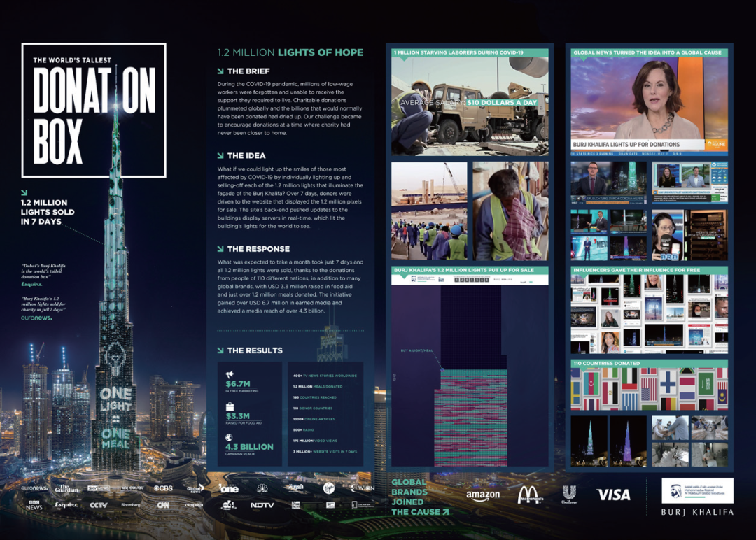
Task: Click the $6.7M figure
Action: (238, 384)
